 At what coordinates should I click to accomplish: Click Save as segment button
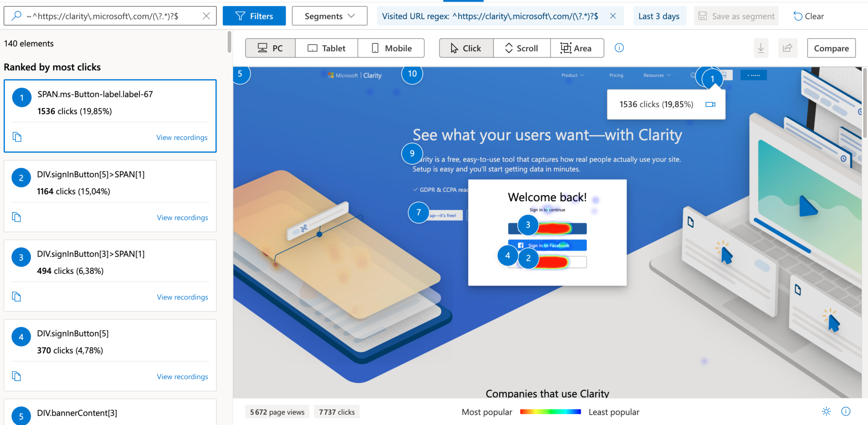pos(736,16)
